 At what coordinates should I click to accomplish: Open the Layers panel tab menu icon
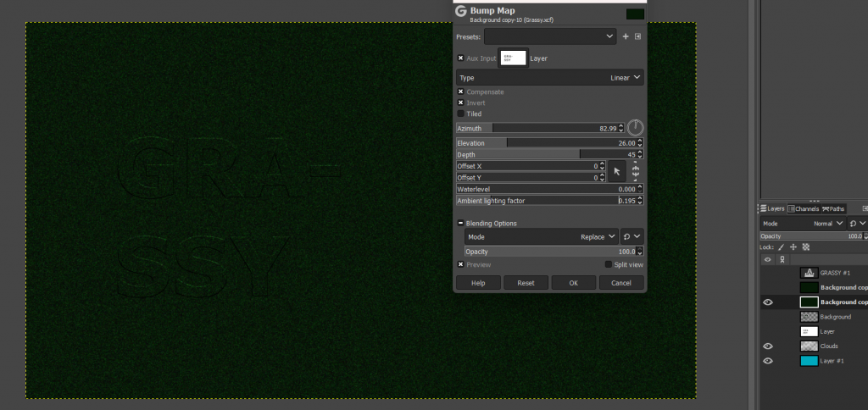865,208
